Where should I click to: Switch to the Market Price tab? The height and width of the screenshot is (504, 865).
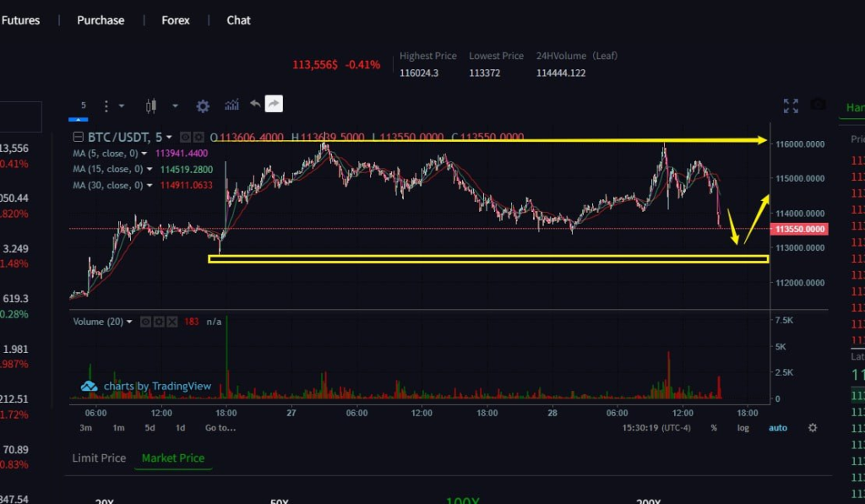point(172,458)
